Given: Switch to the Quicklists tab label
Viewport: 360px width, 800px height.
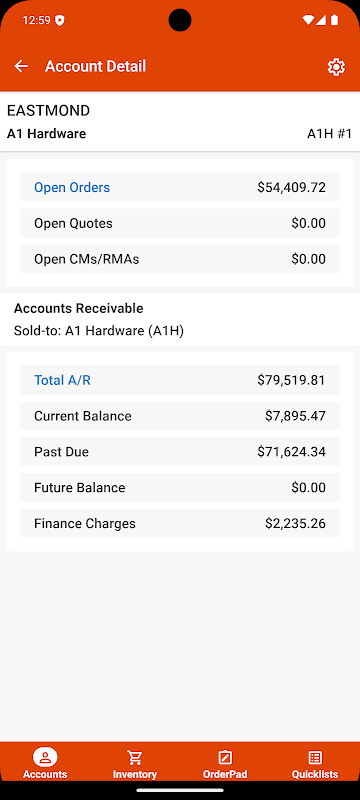Looking at the screenshot, I should [x=315, y=774].
